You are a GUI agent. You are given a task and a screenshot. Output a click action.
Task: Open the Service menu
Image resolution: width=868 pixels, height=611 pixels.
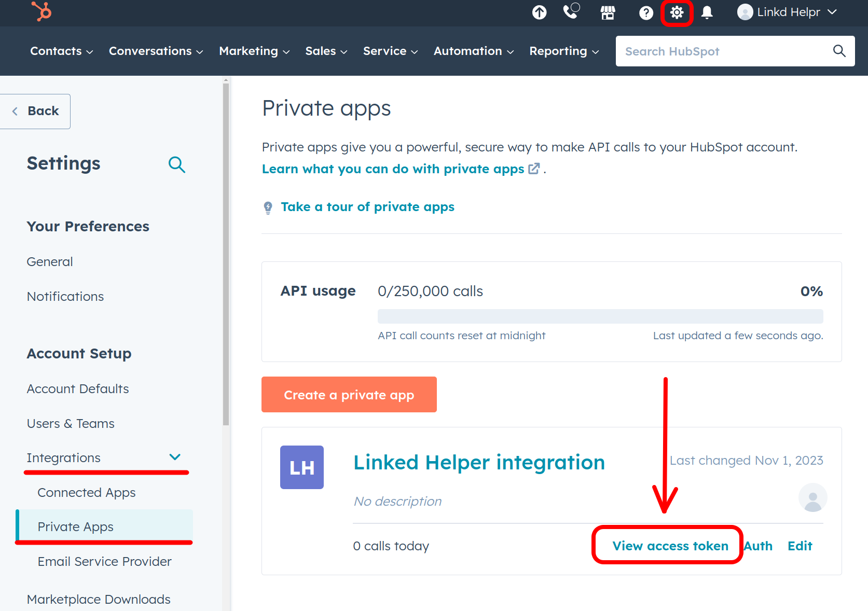pos(390,51)
